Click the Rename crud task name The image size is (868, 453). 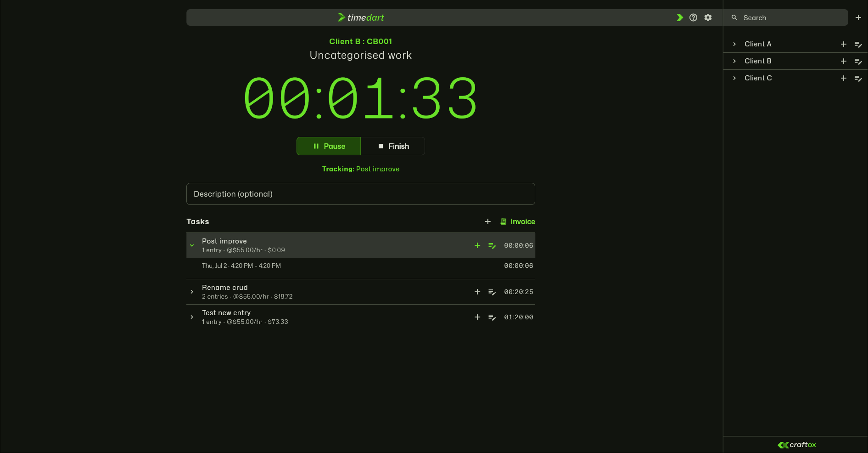(x=225, y=288)
